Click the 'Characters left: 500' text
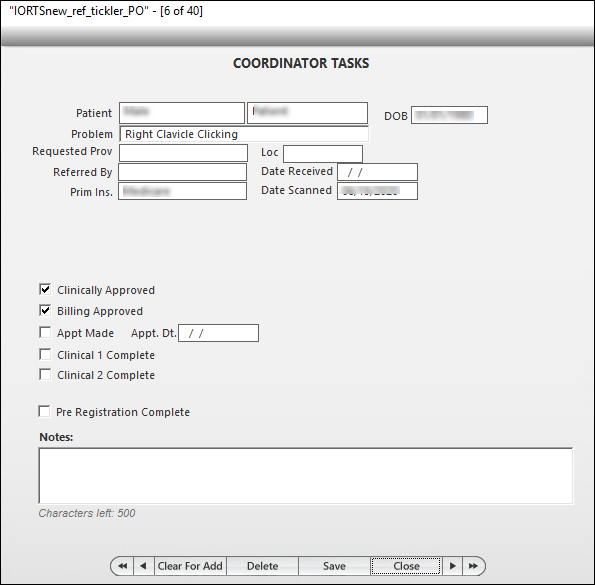Image resolution: width=595 pixels, height=585 pixels. tap(87, 513)
